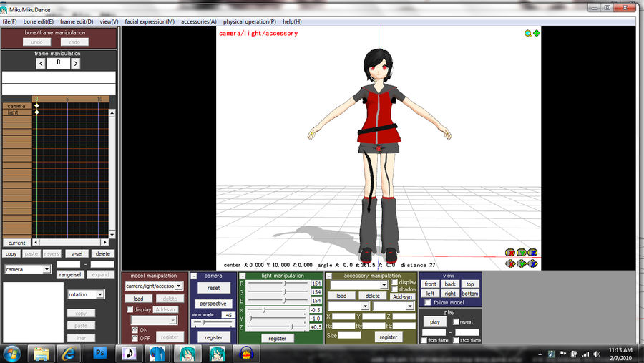Image resolution: width=644 pixels, height=363 pixels.
Task: Click the magnifier zoom icon in the viewport
Action: click(x=528, y=34)
